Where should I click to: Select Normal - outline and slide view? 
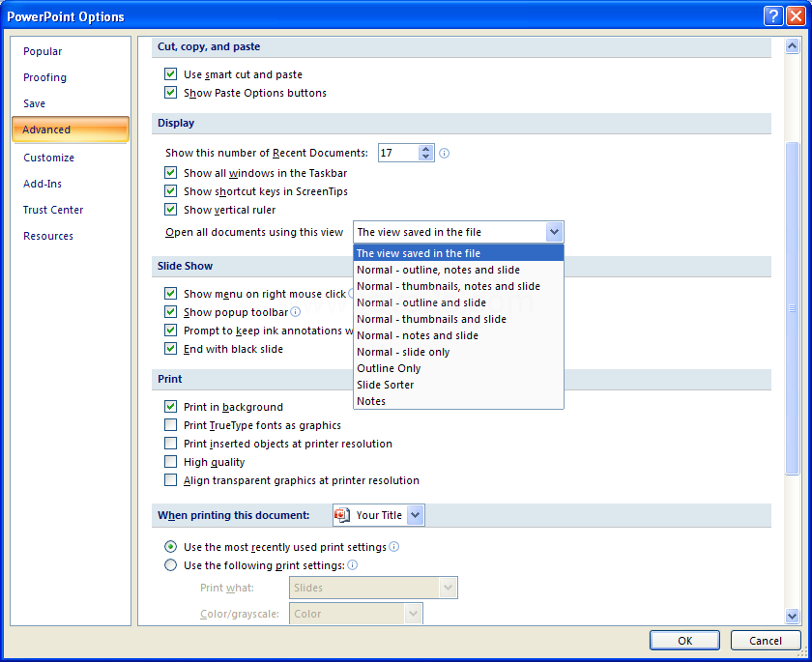pos(458,302)
